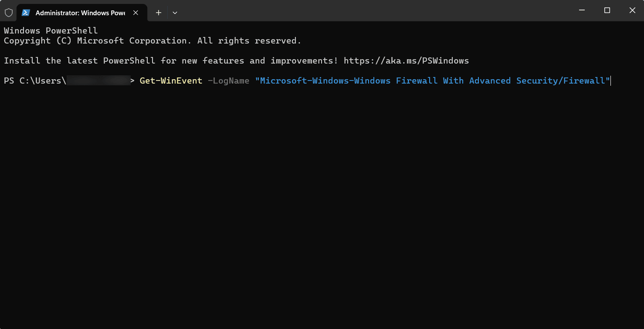The width and height of the screenshot is (644, 329).
Task: Select the Administrator Windows PowerShell tab
Action: (x=78, y=12)
